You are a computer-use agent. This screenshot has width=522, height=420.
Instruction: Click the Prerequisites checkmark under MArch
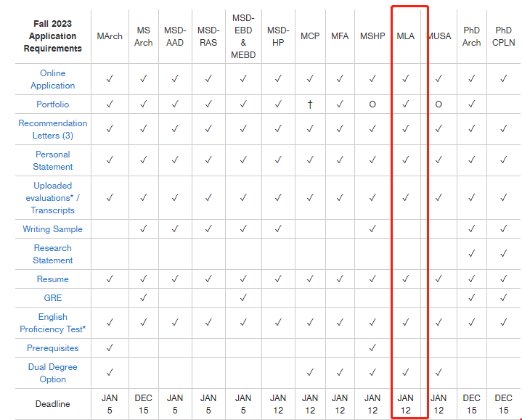pyautogui.click(x=110, y=348)
